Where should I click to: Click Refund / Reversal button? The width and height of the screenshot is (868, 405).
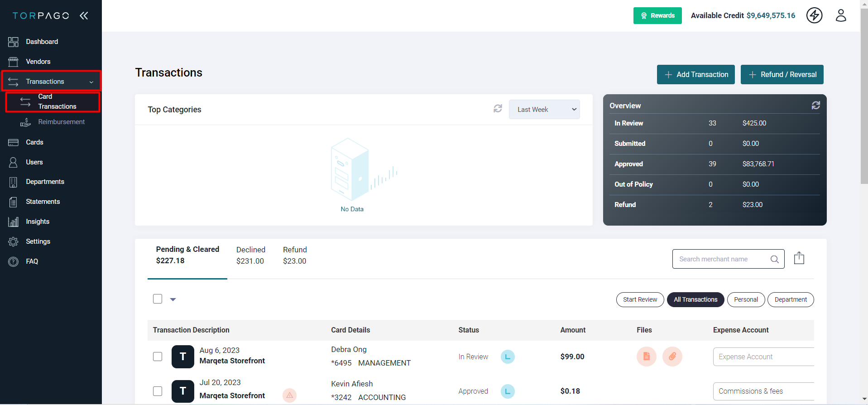pos(782,75)
